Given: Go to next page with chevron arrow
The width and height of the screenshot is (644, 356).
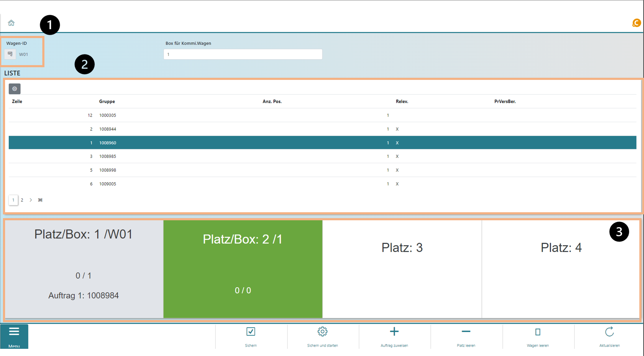Looking at the screenshot, I should 31,200.
